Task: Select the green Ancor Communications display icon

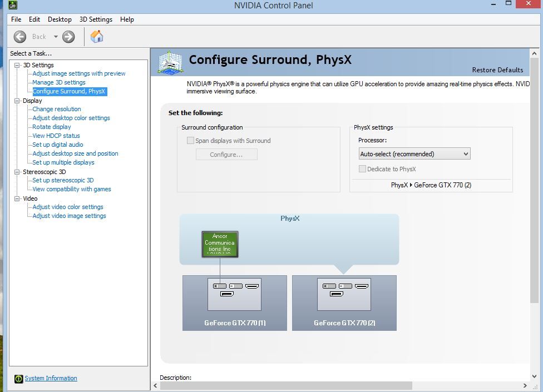Action: coord(220,244)
